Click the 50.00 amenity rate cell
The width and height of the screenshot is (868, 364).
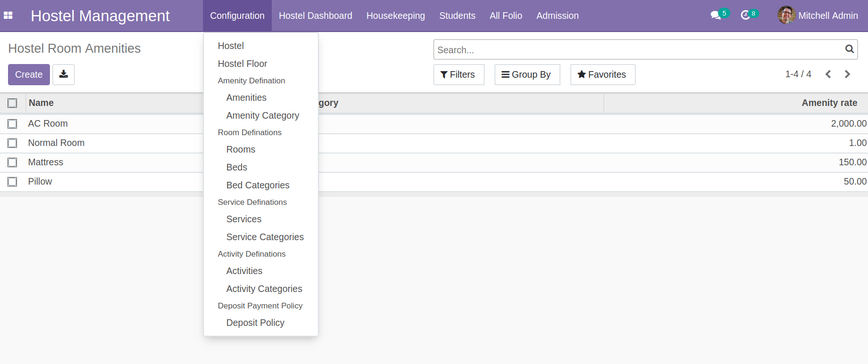(855, 181)
